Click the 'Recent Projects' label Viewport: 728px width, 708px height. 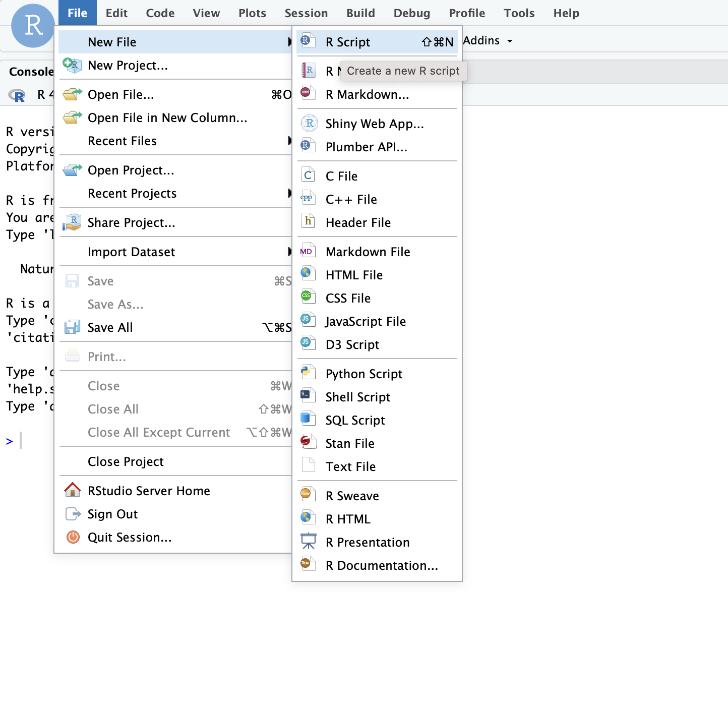tap(132, 193)
